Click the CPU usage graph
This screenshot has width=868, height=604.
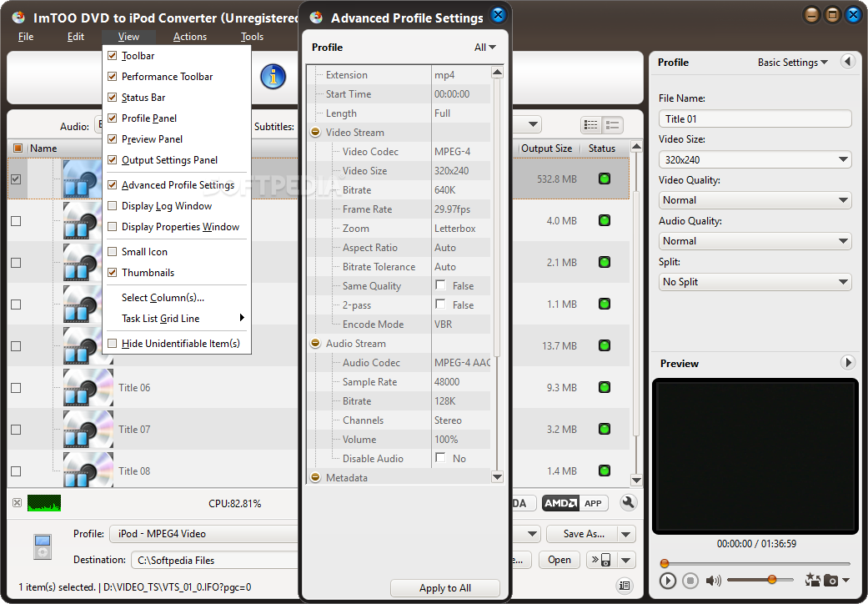click(x=44, y=503)
